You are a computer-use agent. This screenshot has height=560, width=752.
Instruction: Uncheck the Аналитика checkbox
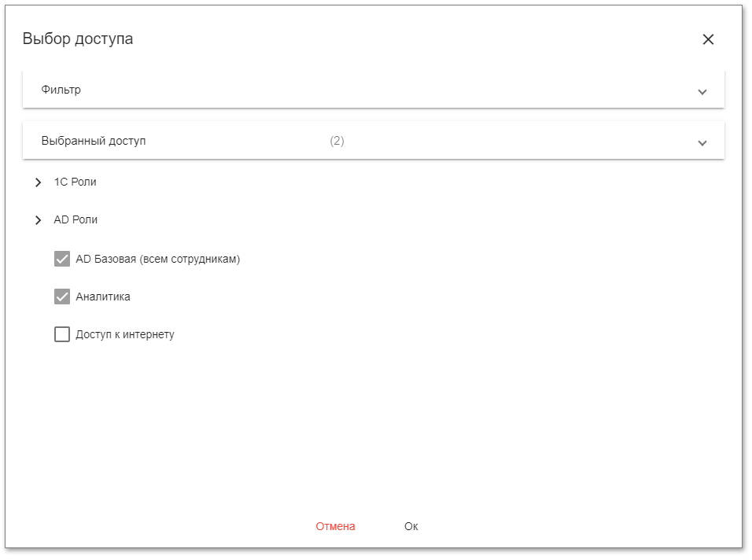[62, 297]
